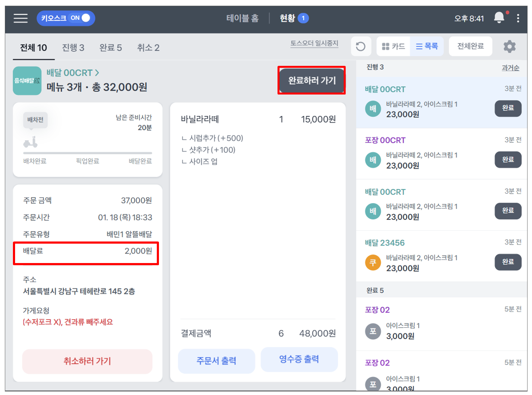Open settings via the gear icon

[x=510, y=46]
